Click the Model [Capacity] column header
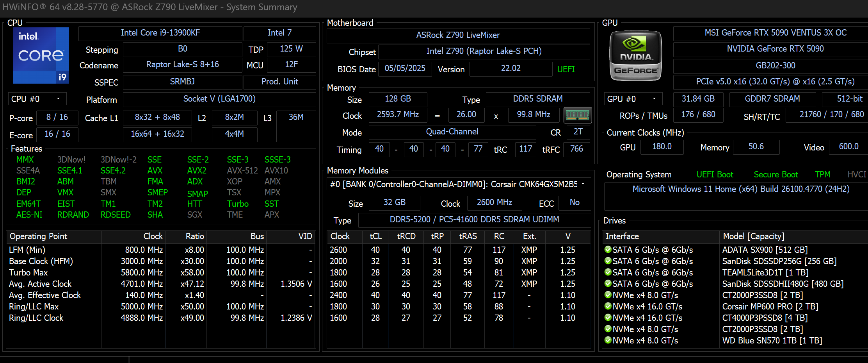Screen dimensions: 868x363 (x=793, y=236)
